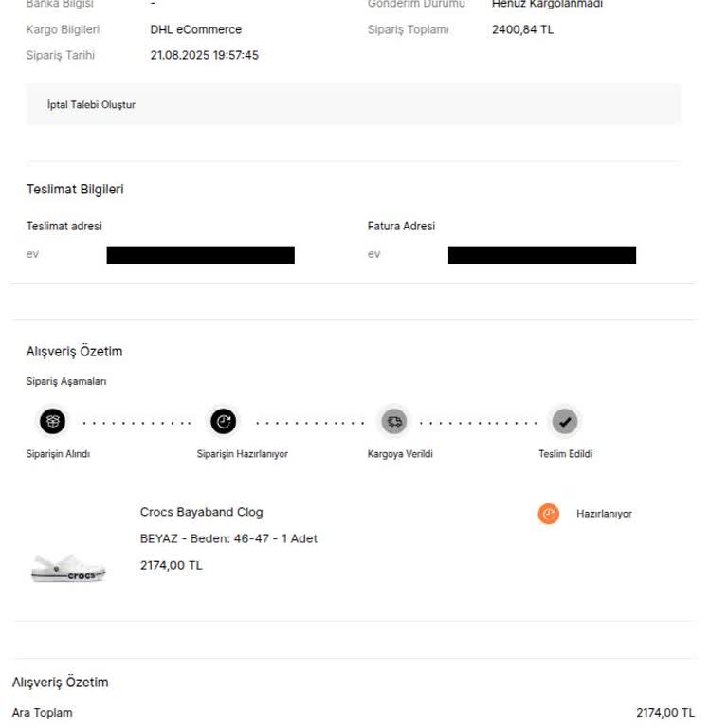Viewport: 728px width, 728px height.
Task: Click the orange Hazırlanıyor status icon
Action: pyautogui.click(x=548, y=514)
